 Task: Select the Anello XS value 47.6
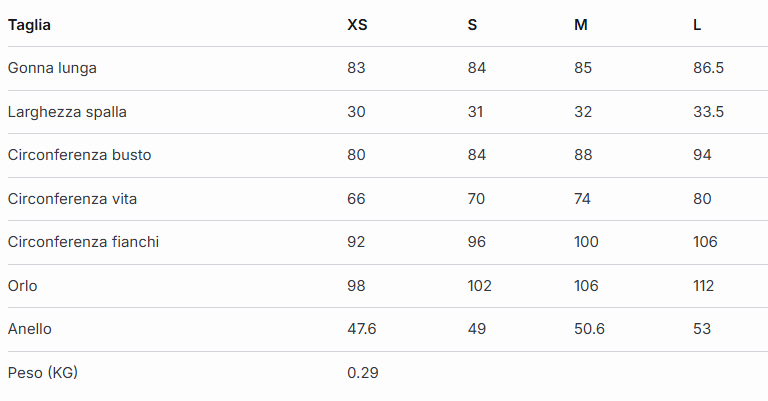pyautogui.click(x=361, y=329)
